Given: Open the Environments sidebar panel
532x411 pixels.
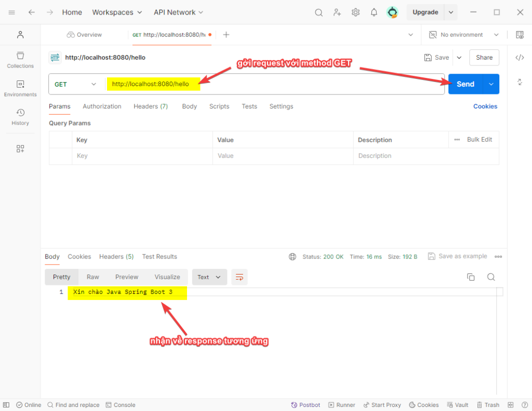Looking at the screenshot, I should tap(20, 88).
